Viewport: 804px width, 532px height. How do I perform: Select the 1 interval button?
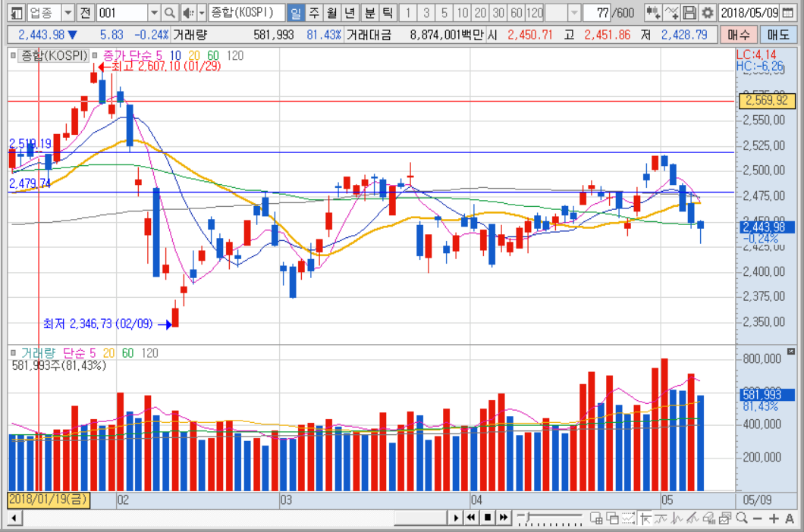(407, 12)
